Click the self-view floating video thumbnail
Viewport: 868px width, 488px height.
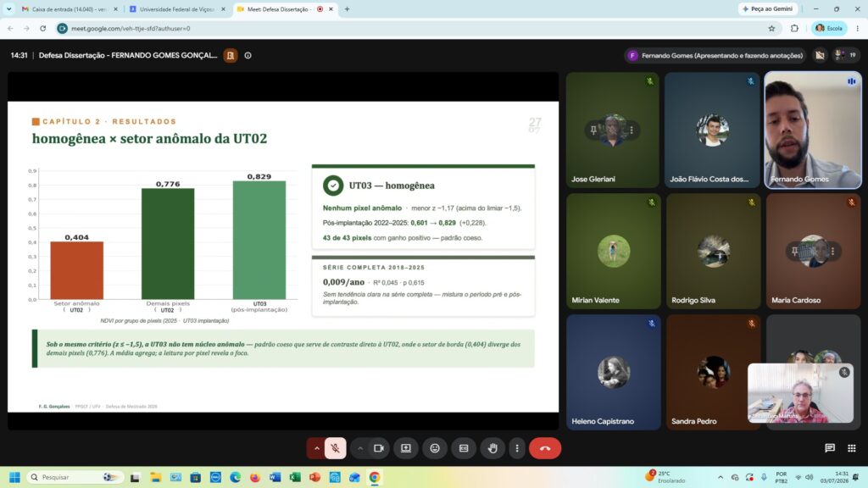[x=800, y=393]
